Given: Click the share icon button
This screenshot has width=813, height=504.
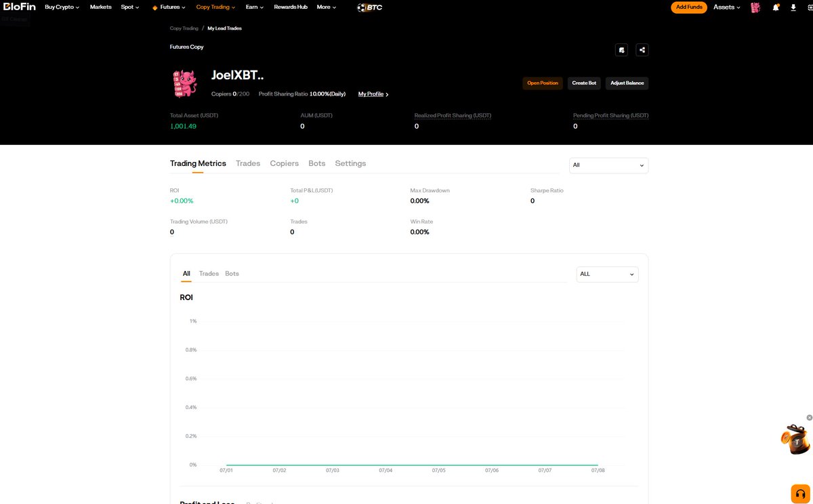Looking at the screenshot, I should pyautogui.click(x=642, y=49).
